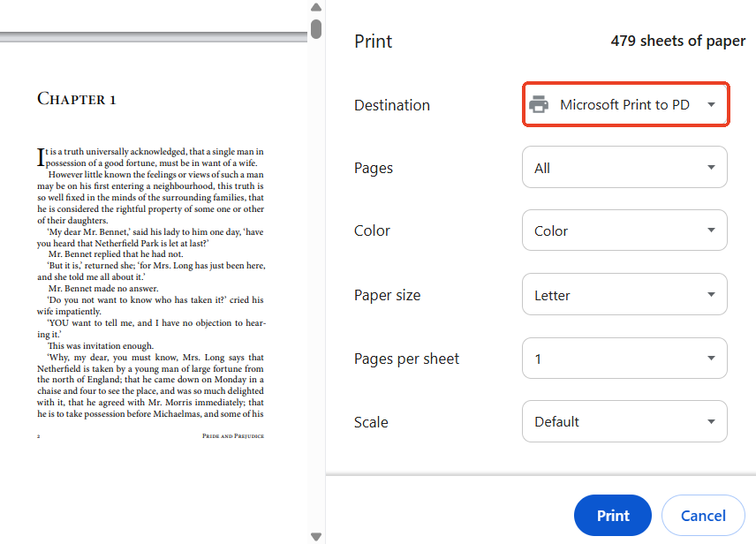The width and height of the screenshot is (756, 544).
Task: Click the Chapter 1 heading in the preview
Action: (77, 99)
